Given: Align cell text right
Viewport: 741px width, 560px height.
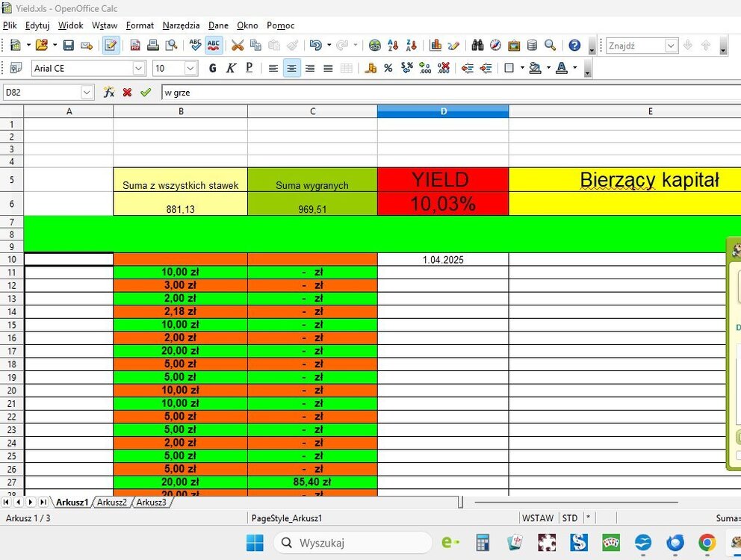Looking at the screenshot, I should tap(310, 69).
